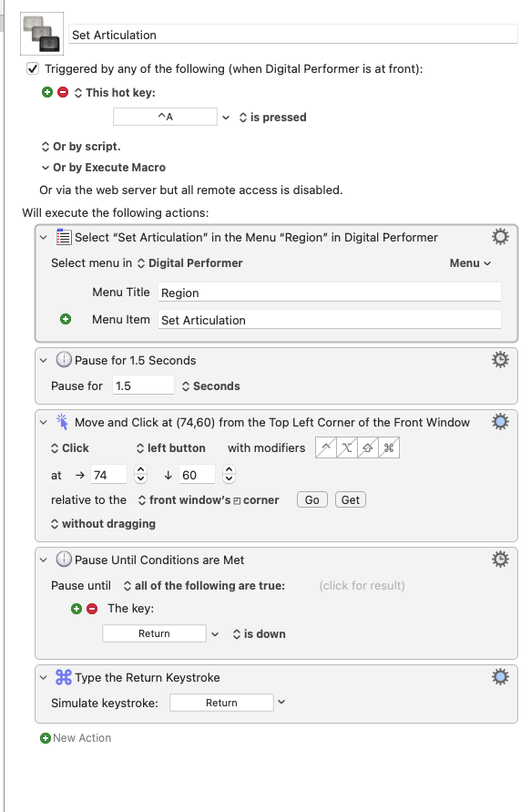This screenshot has height=812, width=531.
Task: Add a menu item level with green plus
Action: [66, 319]
